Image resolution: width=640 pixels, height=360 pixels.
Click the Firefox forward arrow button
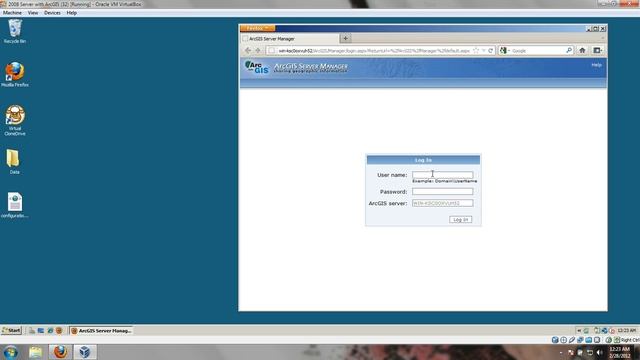pos(258,50)
